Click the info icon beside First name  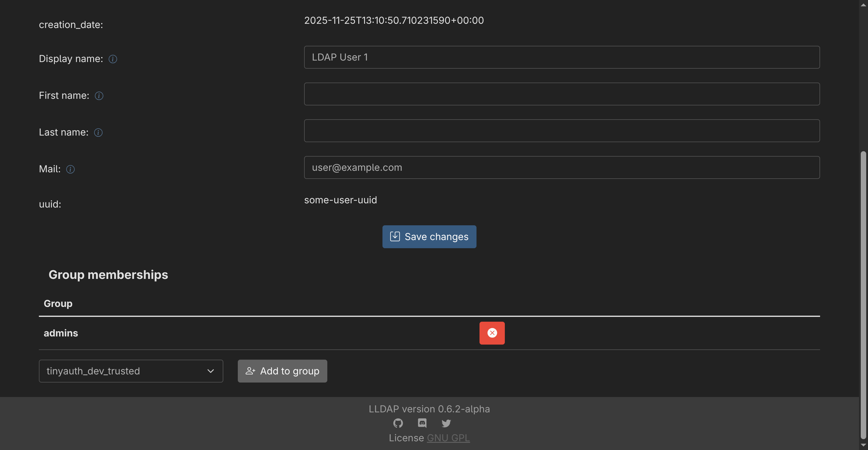click(99, 96)
